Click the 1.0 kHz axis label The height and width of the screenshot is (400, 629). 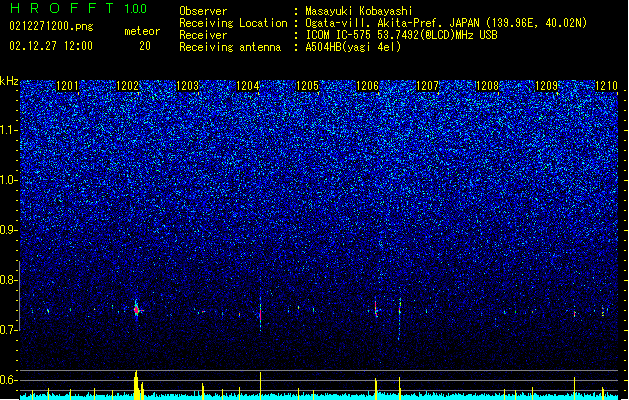click(x=9, y=180)
